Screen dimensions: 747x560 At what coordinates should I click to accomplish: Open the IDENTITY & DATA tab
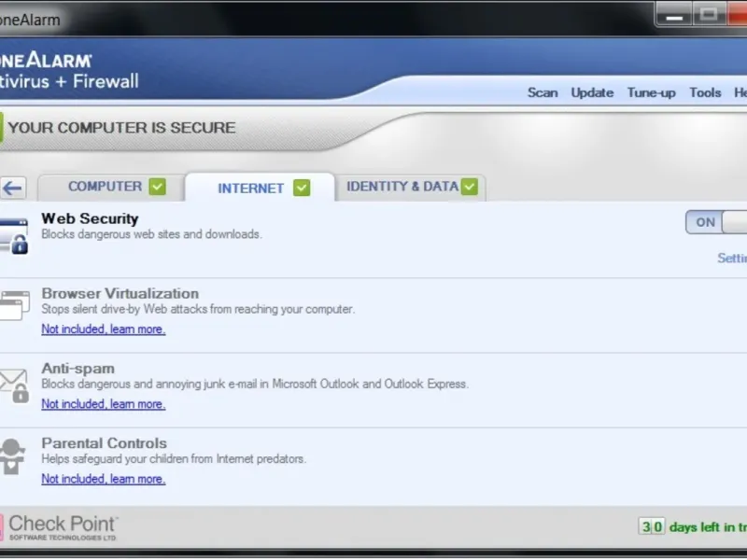411,188
